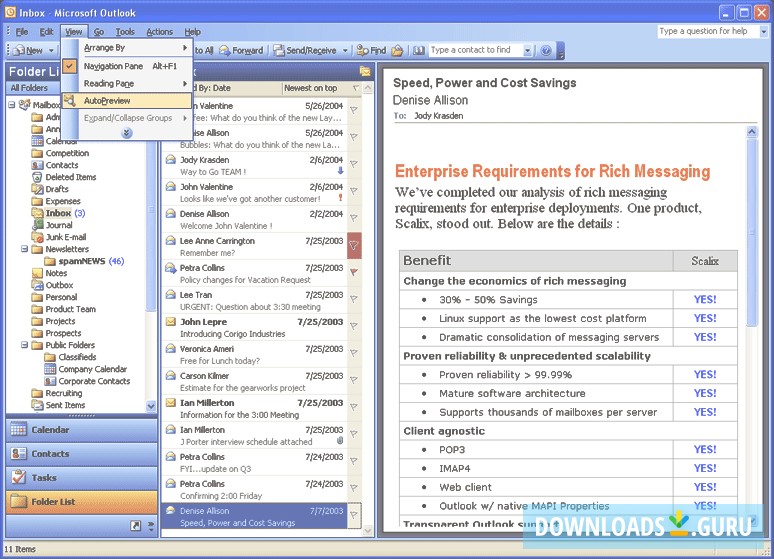The width and height of the screenshot is (774, 559).
Task: Click the Type a question for help box
Action: click(708, 31)
